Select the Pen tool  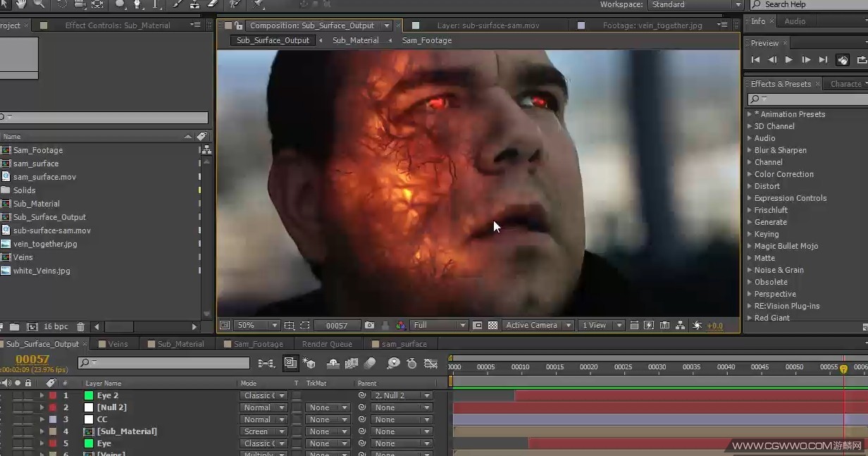(137, 4)
